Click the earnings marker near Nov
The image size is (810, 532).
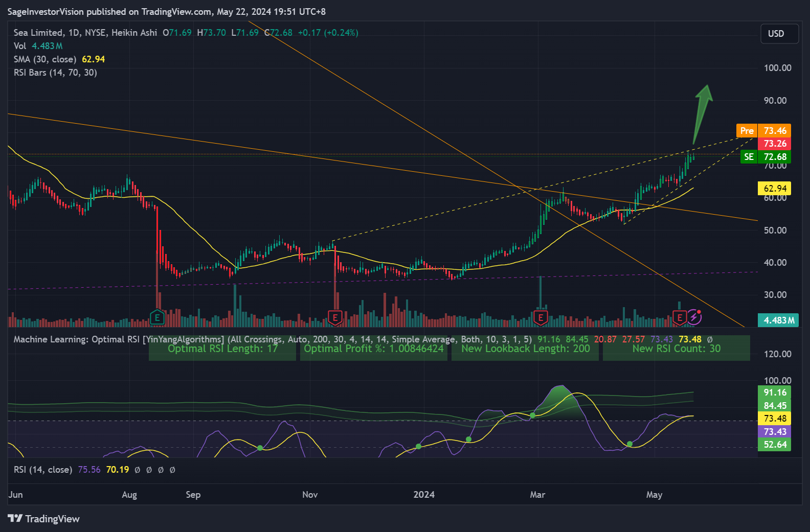[x=335, y=317]
